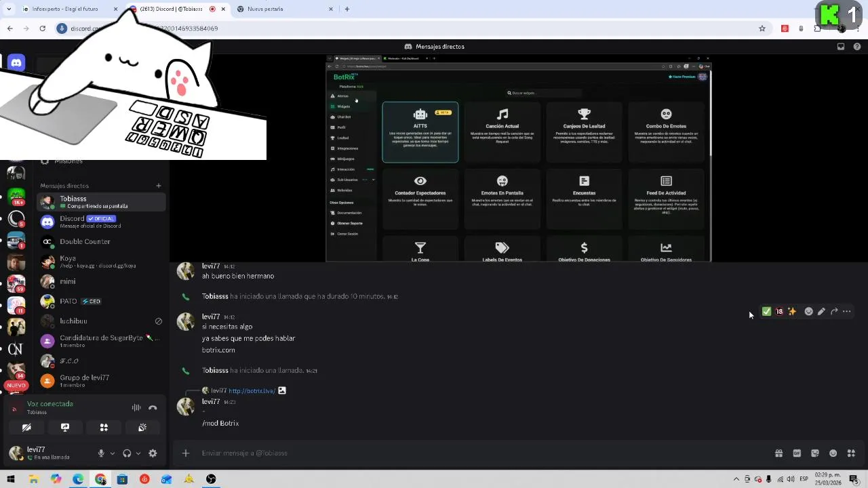Open official Discord messages conversation
The width and height of the screenshot is (868, 488).
coord(102,222)
